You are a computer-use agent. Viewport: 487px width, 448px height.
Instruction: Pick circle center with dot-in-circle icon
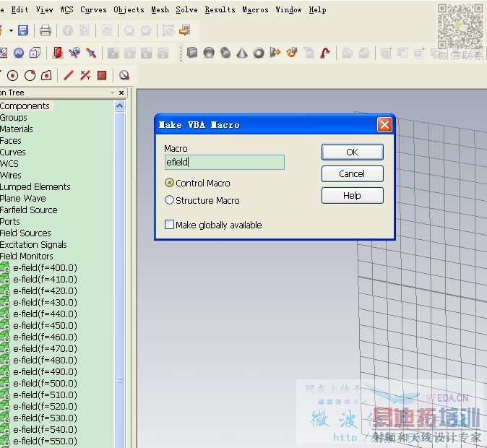tap(13, 75)
